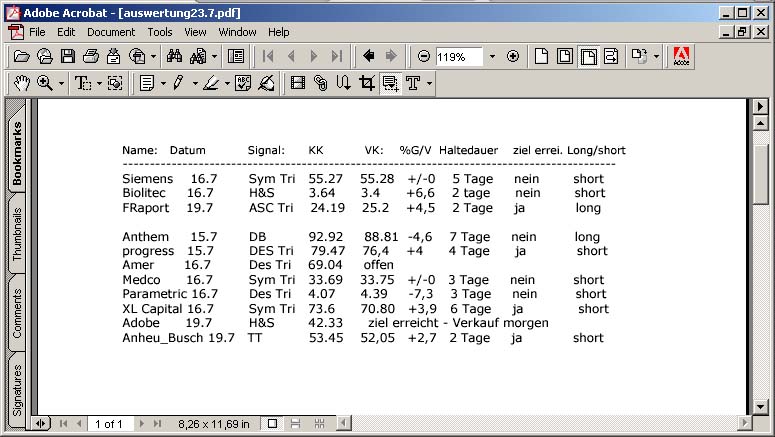The height and width of the screenshot is (437, 775).
Task: Open the File menu
Action: pyautogui.click(x=37, y=32)
